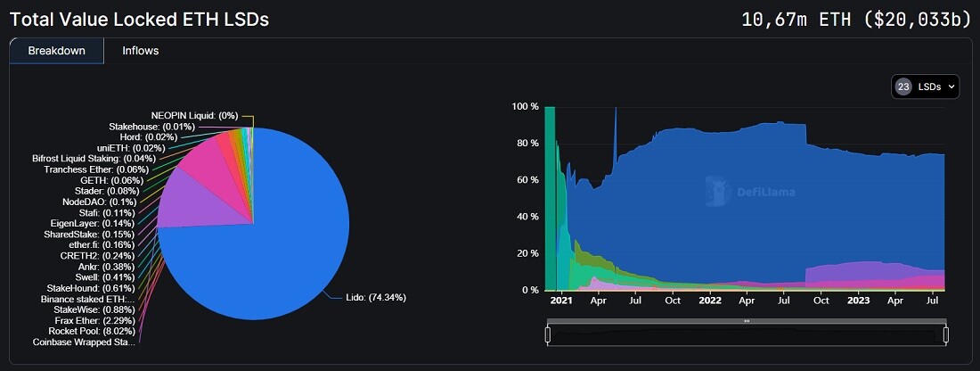Select the Lido (74.34%) pie label
Image resolution: width=980 pixels, height=371 pixels.
[x=375, y=298]
